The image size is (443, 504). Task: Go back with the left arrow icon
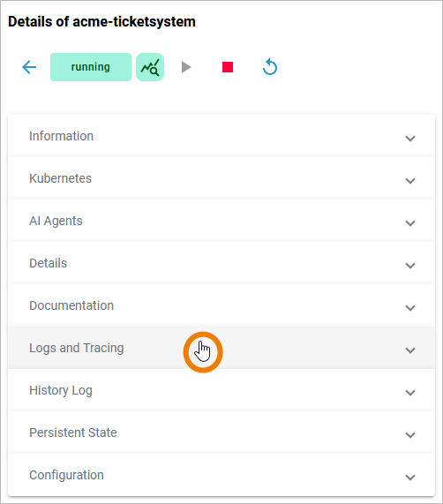29,67
